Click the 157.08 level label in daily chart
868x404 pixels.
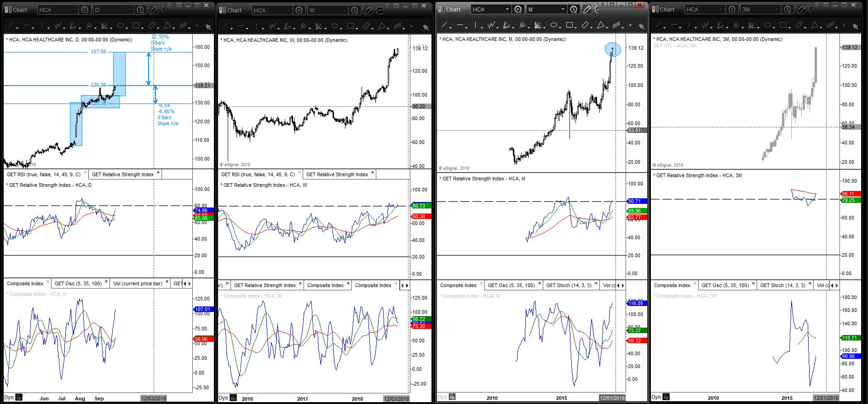click(x=98, y=52)
